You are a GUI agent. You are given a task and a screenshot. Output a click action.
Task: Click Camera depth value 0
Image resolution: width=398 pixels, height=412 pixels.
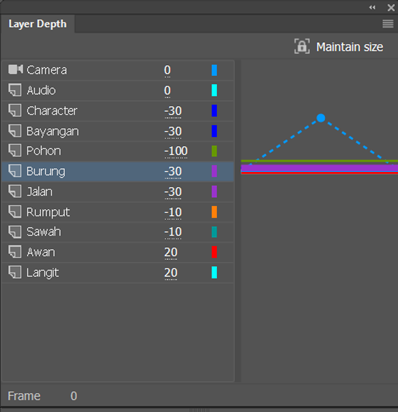[x=167, y=70]
